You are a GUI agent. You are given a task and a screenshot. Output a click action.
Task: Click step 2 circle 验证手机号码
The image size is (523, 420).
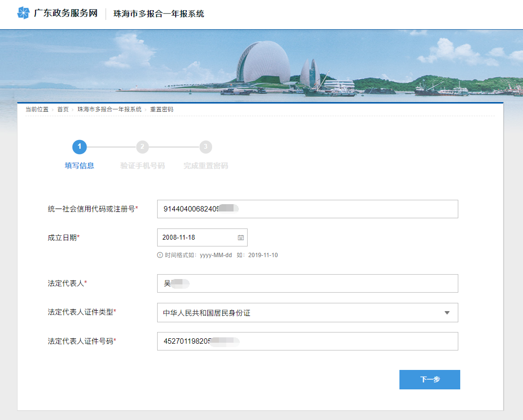(x=142, y=147)
